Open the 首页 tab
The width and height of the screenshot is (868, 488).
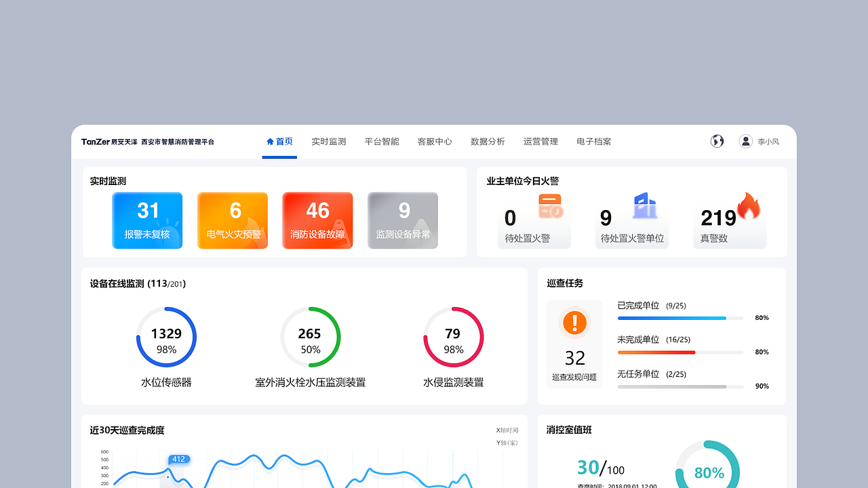coord(279,142)
